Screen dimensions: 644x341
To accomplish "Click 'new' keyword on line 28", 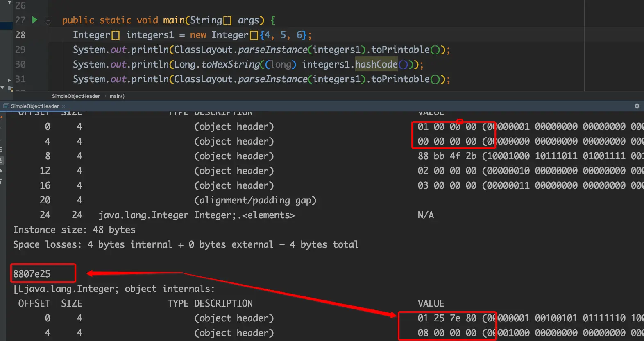I will coord(198,35).
